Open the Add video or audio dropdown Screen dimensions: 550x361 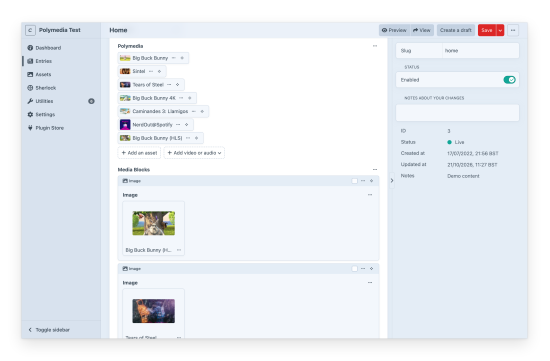[194, 153]
